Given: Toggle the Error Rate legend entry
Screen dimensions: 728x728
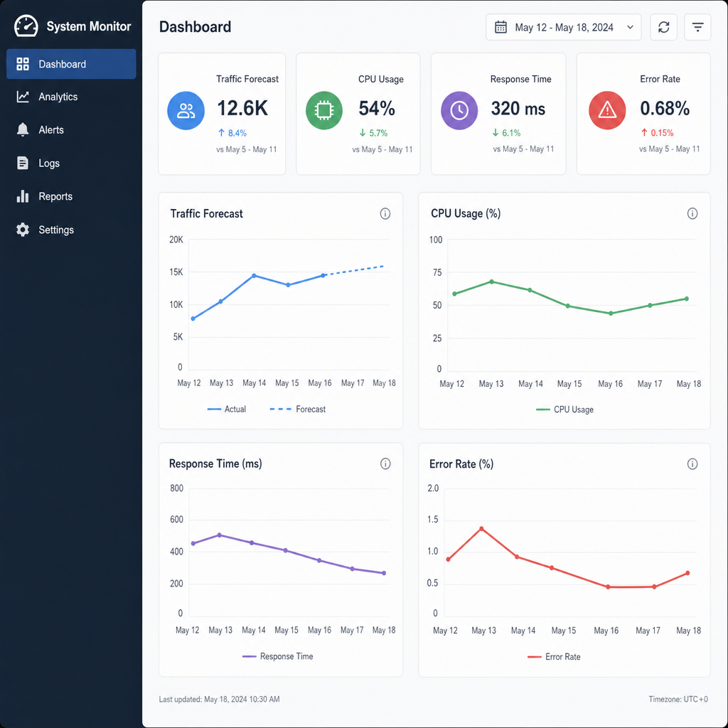Looking at the screenshot, I should coord(554,657).
